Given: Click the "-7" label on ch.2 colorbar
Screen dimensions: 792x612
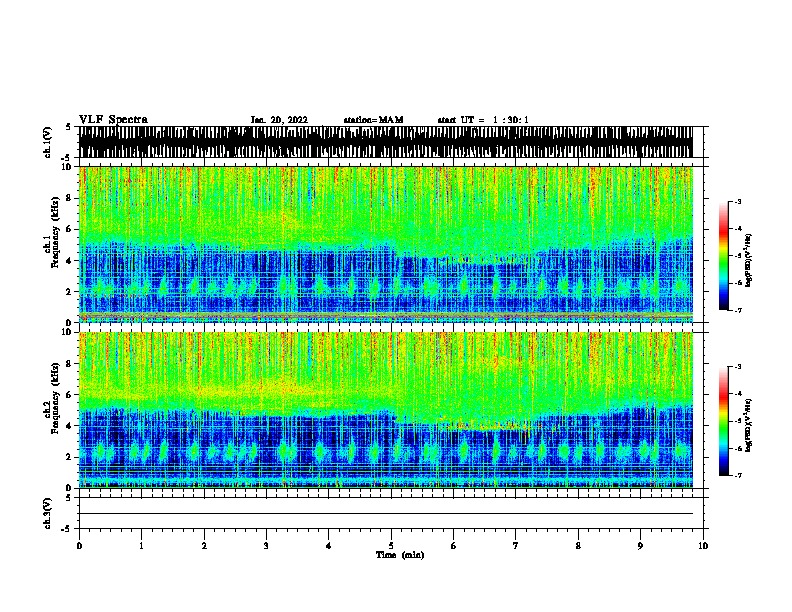Looking at the screenshot, I should (737, 476).
